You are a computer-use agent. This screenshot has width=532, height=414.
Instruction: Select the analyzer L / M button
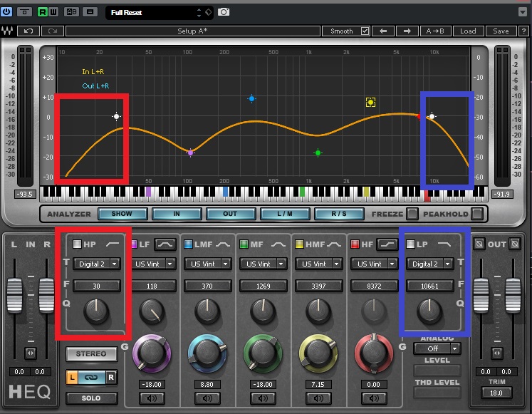point(285,214)
